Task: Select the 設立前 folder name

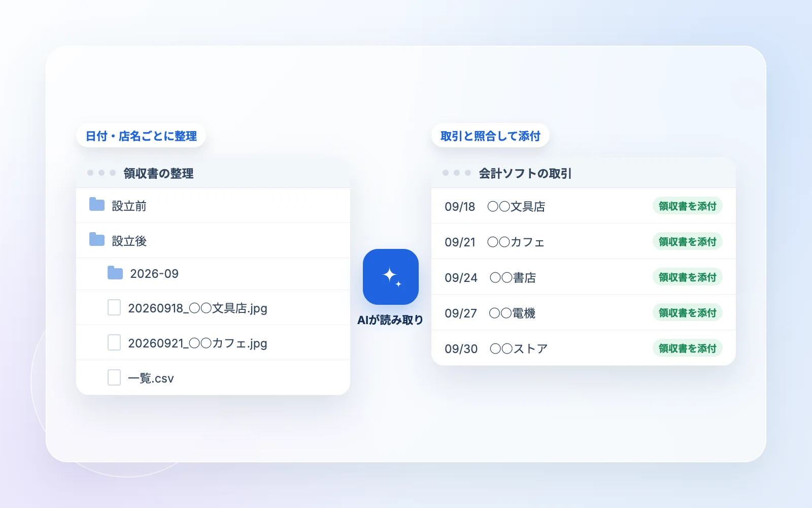Action: [x=129, y=206]
